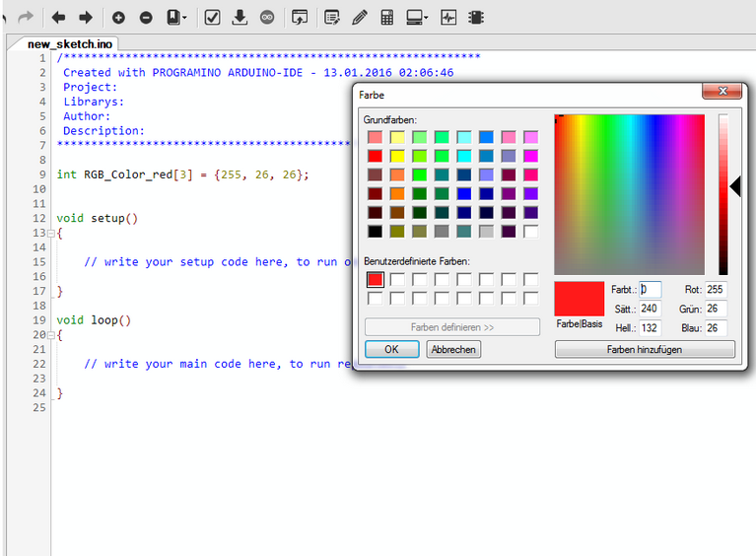Pick pure blue in the Grundfarben grid
The width and height of the screenshot is (756, 556).
464,193
